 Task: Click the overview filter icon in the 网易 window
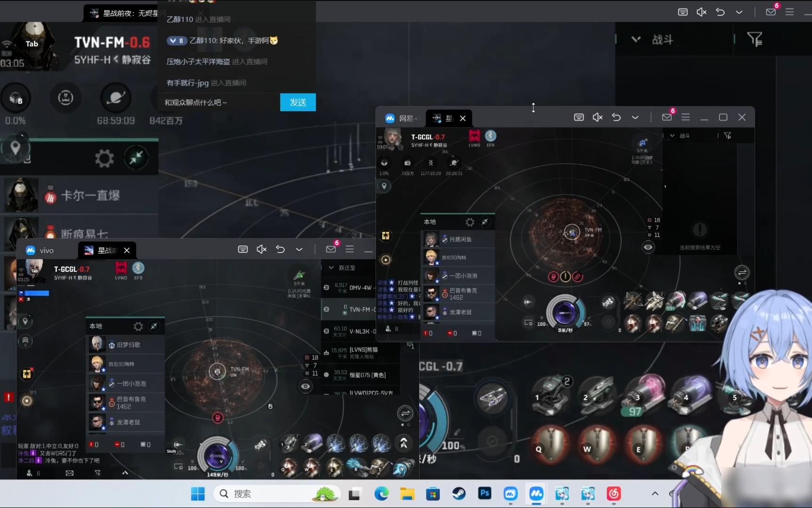tap(727, 136)
